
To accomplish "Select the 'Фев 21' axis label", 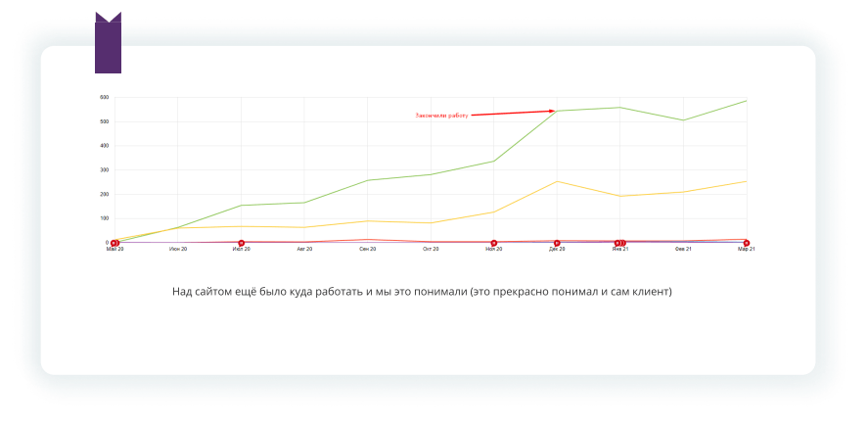I will (x=683, y=250).
